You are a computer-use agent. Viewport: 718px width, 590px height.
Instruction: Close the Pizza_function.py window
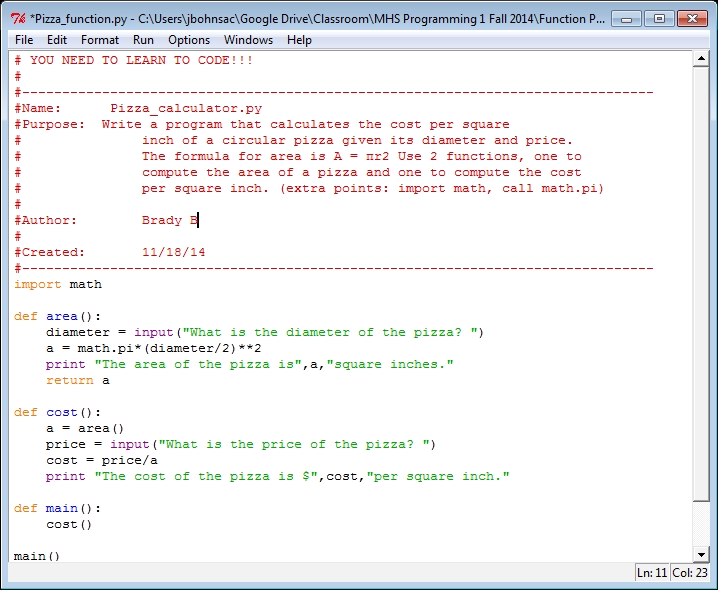692,19
